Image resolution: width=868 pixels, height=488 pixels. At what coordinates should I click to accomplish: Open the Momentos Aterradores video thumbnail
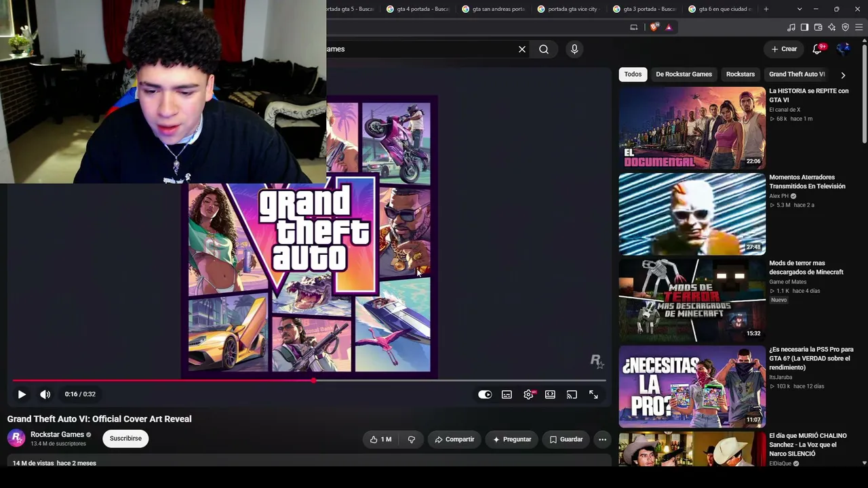pyautogui.click(x=692, y=214)
